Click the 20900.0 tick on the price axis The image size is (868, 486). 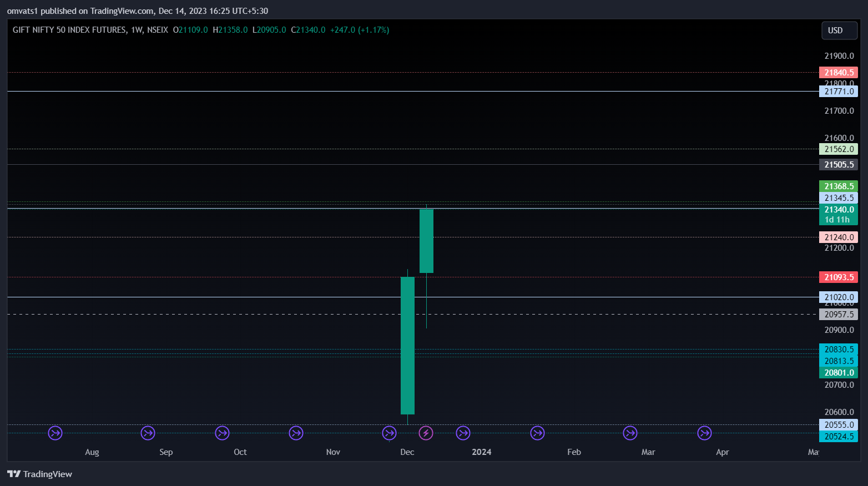[x=839, y=330]
